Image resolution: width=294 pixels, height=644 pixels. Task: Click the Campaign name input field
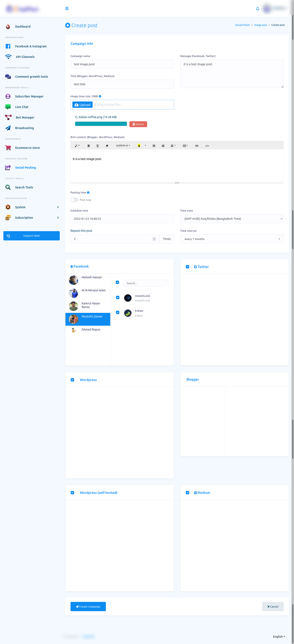(x=122, y=64)
